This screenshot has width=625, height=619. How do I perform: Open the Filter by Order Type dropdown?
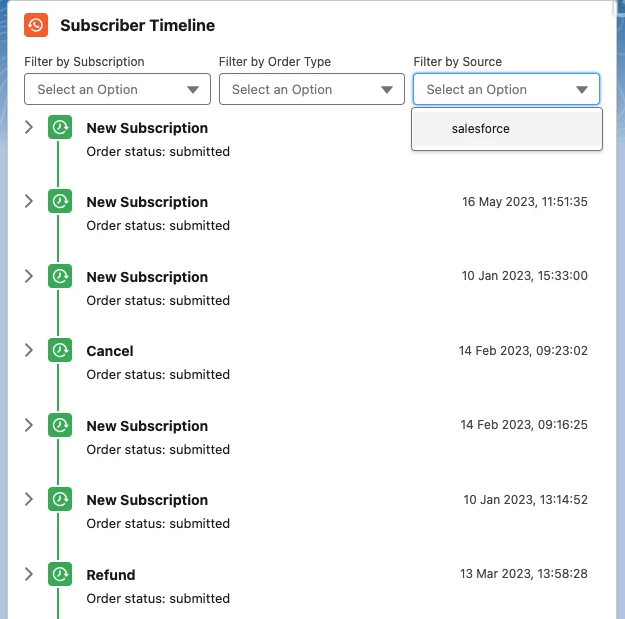pyautogui.click(x=312, y=89)
